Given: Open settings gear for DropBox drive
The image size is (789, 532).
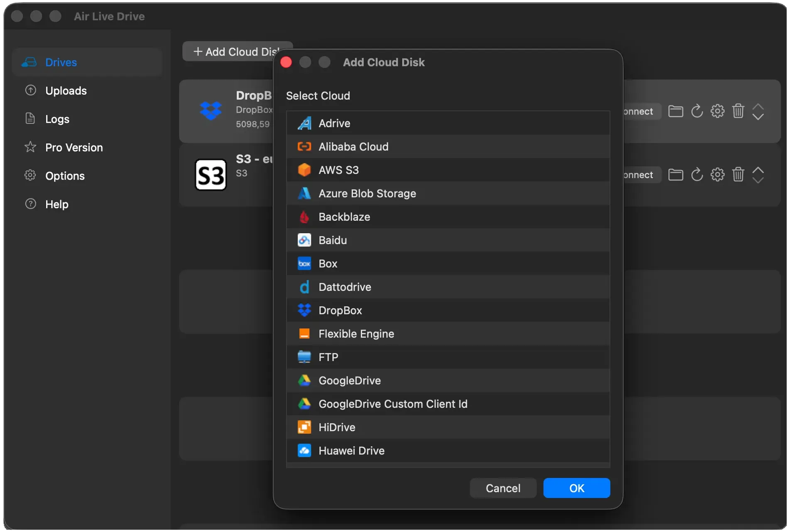Looking at the screenshot, I should [717, 111].
